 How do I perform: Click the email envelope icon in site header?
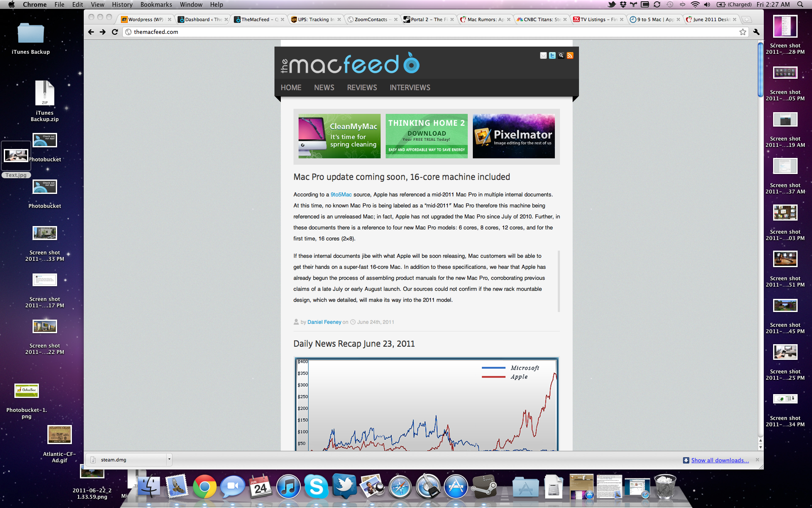543,55
